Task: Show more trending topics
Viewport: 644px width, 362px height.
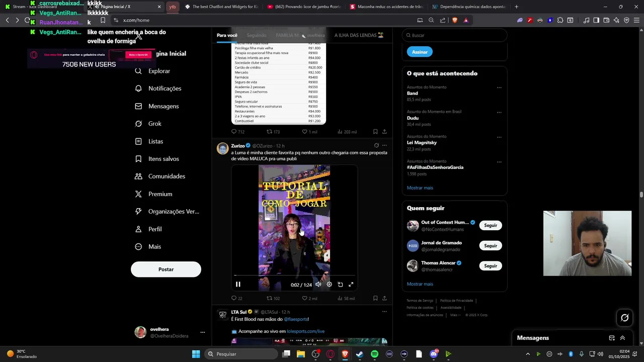Action: click(x=420, y=188)
